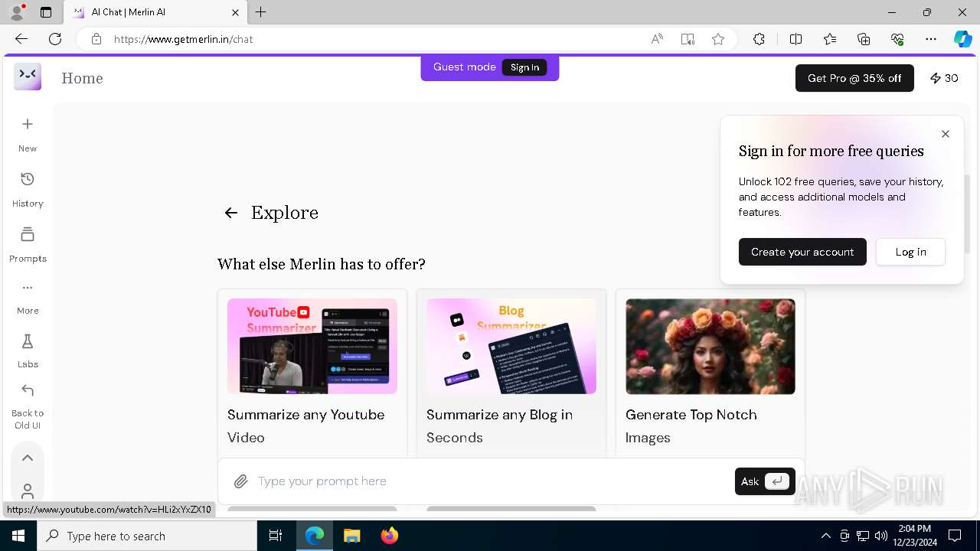This screenshot has width=980, height=551.
Task: Click 'Summarize any Youtube Video' title
Action: coord(306,425)
